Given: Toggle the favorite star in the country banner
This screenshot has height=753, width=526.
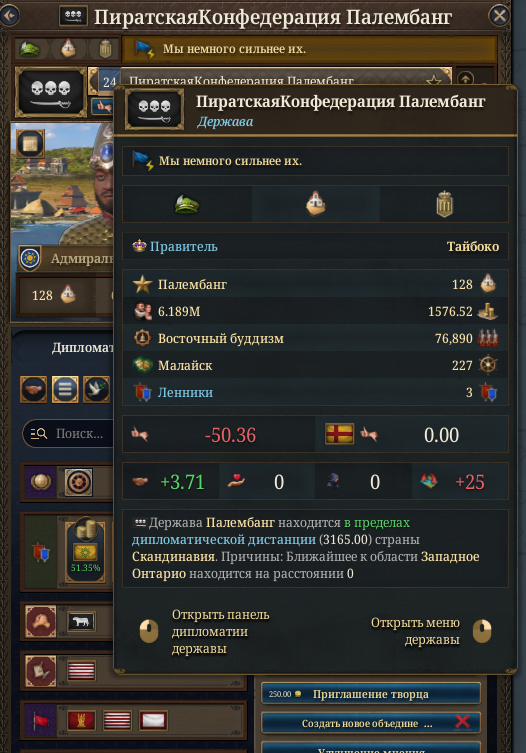Looking at the screenshot, I should tap(434, 81).
